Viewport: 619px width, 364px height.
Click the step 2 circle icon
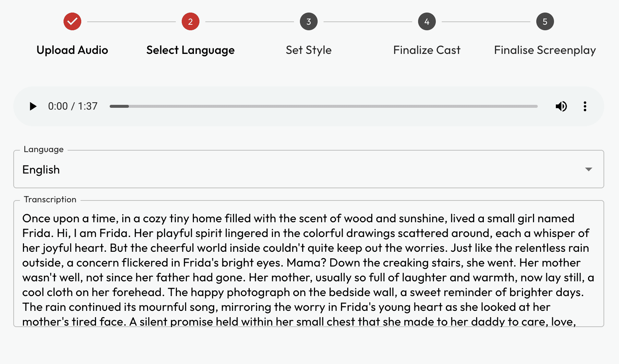pos(191,21)
